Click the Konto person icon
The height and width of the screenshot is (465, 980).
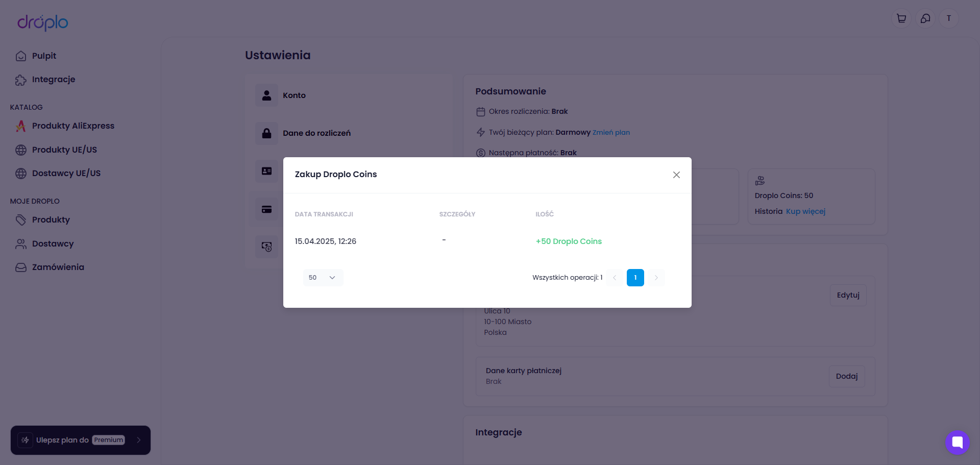click(266, 95)
